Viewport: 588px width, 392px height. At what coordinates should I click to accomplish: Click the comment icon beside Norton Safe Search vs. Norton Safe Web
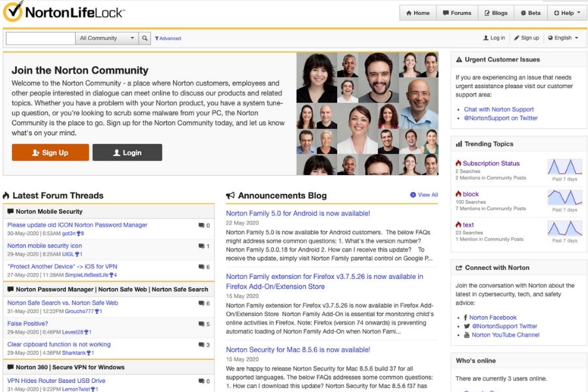pyautogui.click(x=201, y=303)
